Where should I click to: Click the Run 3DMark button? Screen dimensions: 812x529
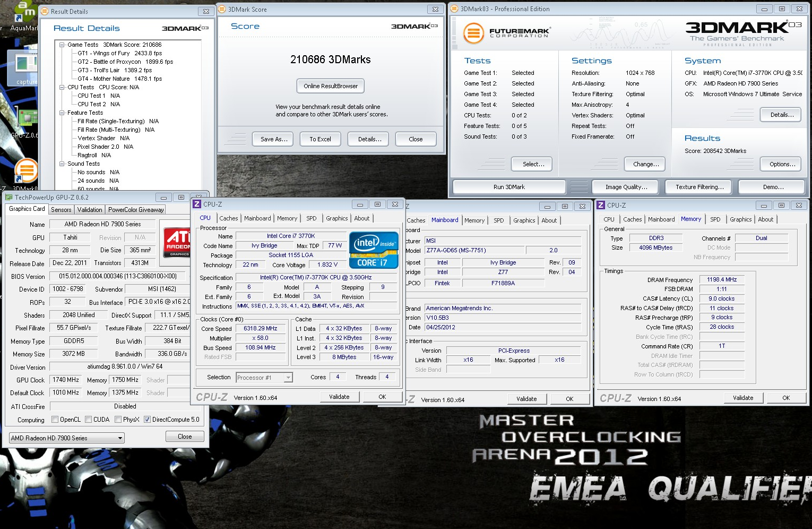509,187
